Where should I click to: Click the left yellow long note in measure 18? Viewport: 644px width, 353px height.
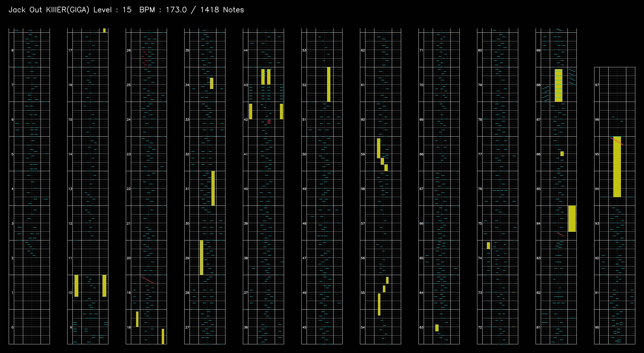point(137,319)
